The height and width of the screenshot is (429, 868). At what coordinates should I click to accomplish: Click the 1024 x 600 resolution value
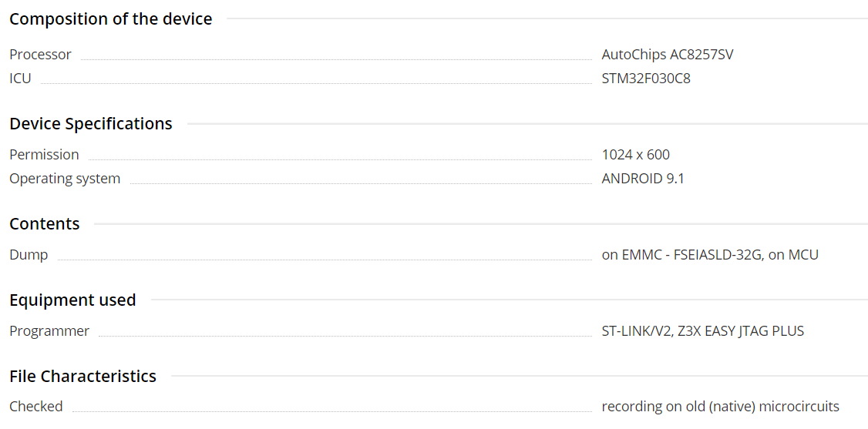pos(636,155)
